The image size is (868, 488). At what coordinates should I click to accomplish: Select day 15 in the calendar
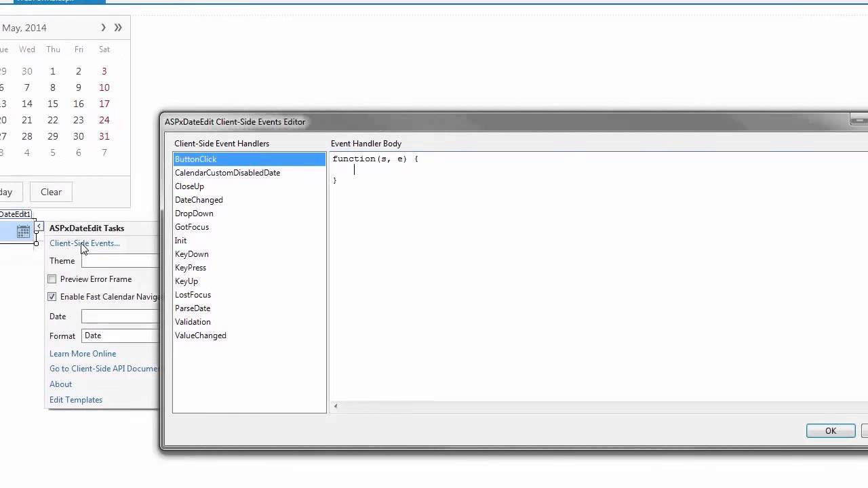pos(52,104)
